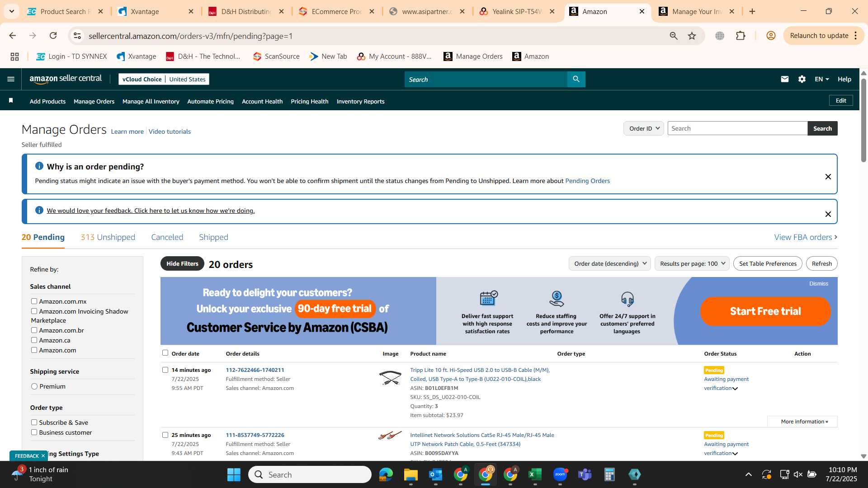Open the Results per page dropdown
868x488 pixels.
[692, 263]
